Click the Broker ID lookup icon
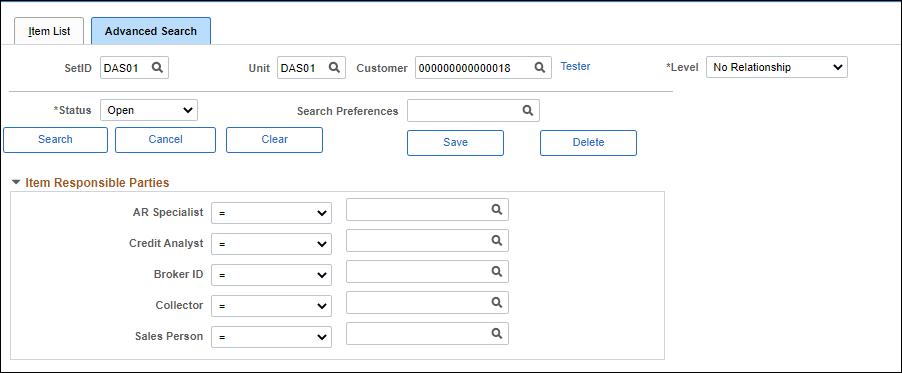Image resolution: width=902 pixels, height=373 pixels. click(496, 271)
